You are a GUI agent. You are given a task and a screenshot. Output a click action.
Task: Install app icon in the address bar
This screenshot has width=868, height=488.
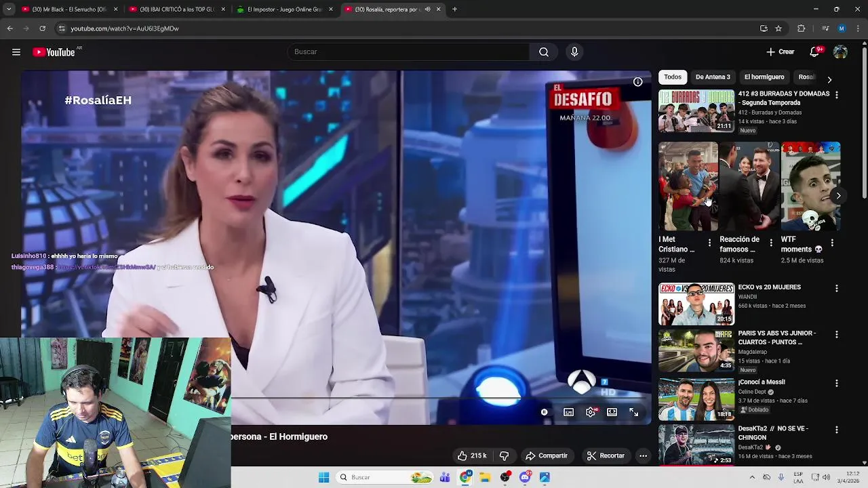coord(764,28)
